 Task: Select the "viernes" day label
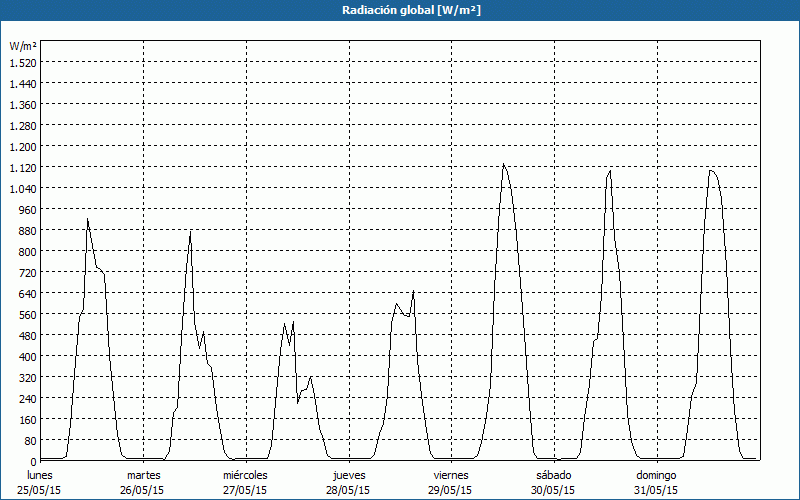coord(451,475)
